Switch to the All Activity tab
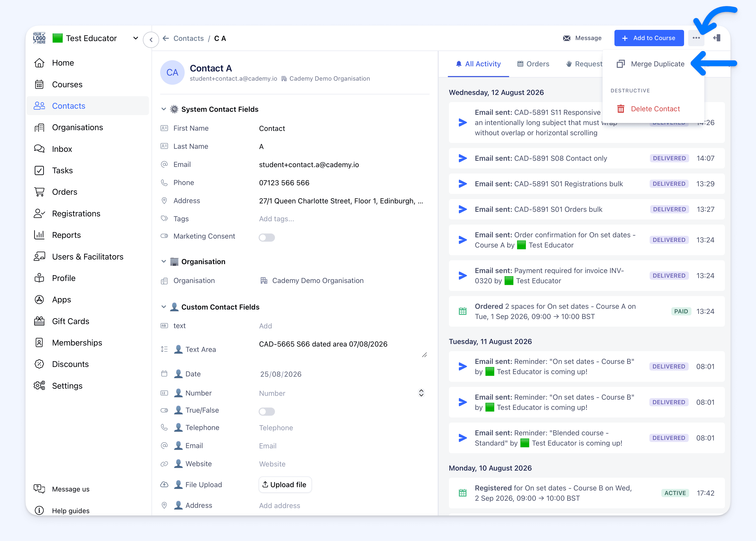756x541 pixels. pos(478,64)
